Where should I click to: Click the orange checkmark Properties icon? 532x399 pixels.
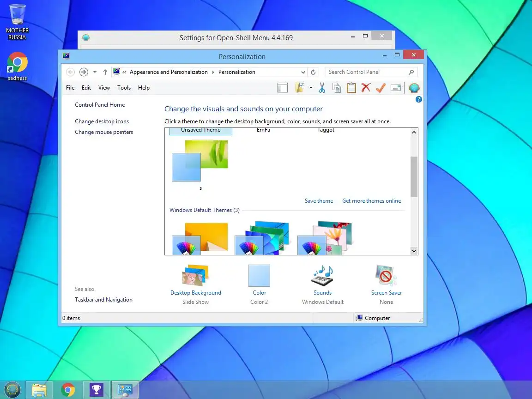[x=381, y=88]
